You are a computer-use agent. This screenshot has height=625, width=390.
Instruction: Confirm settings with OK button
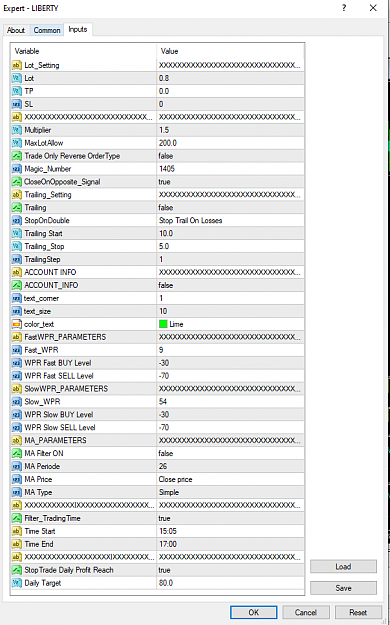point(254,612)
